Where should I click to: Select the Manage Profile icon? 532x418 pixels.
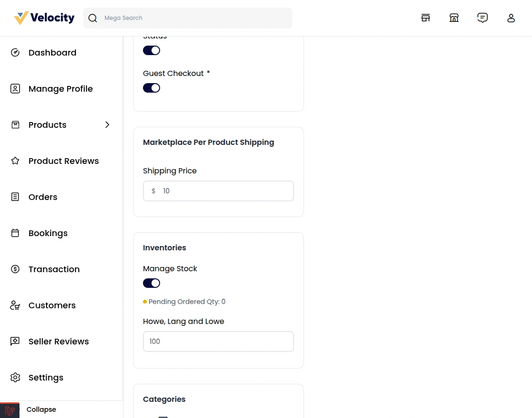pyautogui.click(x=15, y=88)
